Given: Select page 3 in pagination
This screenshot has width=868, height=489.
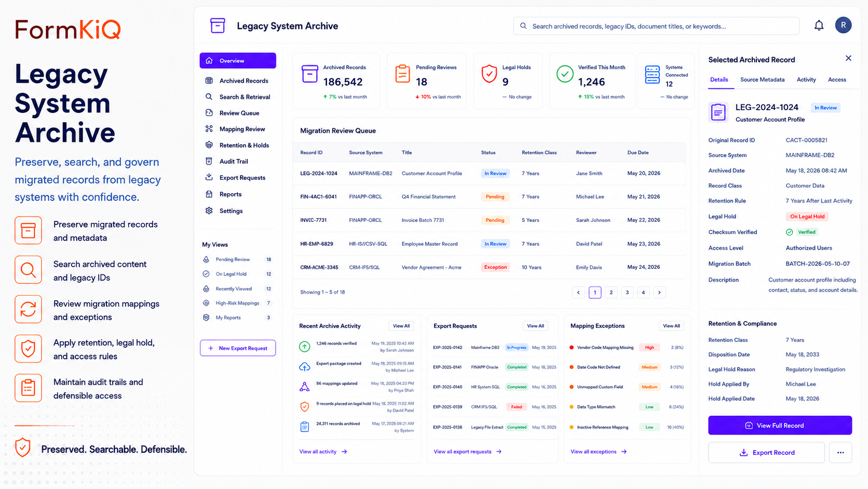Looking at the screenshot, I should tap(627, 293).
